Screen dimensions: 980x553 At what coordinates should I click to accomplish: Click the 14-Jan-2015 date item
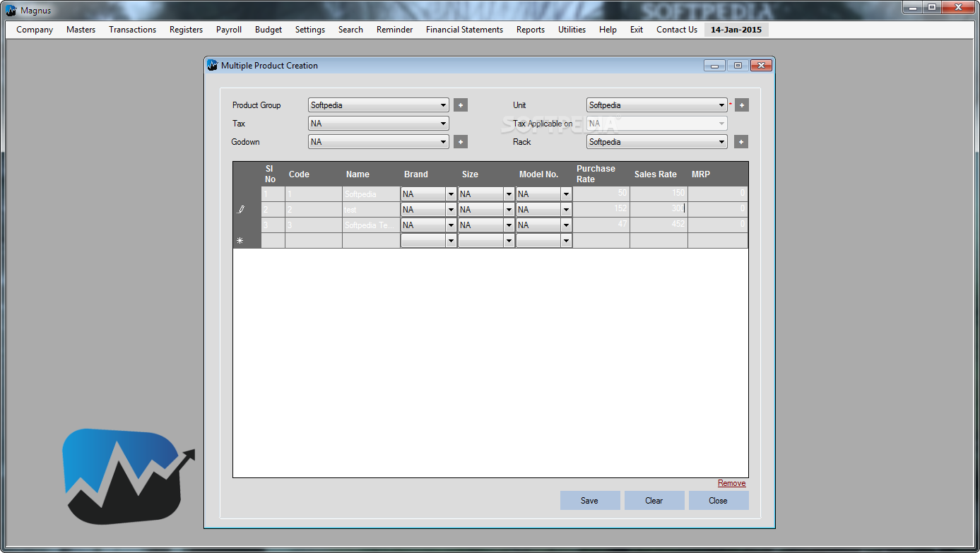point(736,30)
